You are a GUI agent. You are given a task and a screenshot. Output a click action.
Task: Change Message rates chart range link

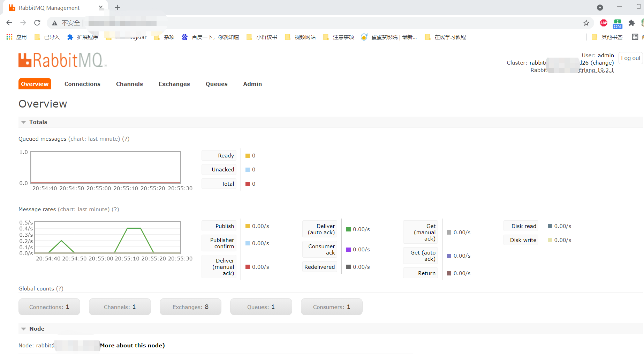pyautogui.click(x=84, y=209)
